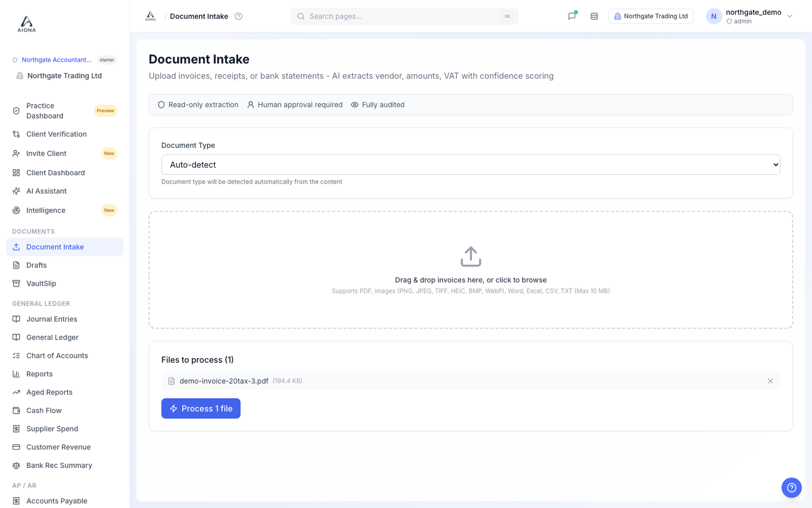Go to Accounts Payable
This screenshot has height=508, width=812.
click(x=64, y=501)
